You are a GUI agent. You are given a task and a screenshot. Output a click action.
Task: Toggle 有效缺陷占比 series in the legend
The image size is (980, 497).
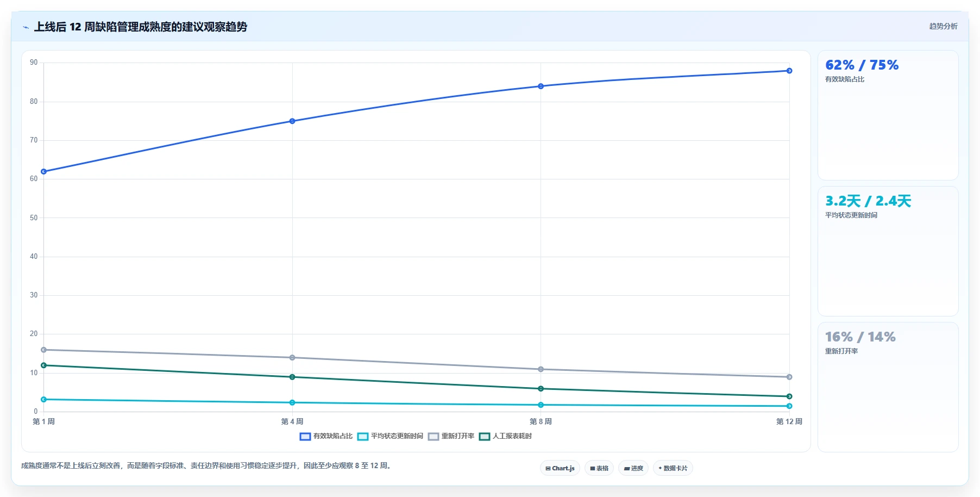[326, 436]
